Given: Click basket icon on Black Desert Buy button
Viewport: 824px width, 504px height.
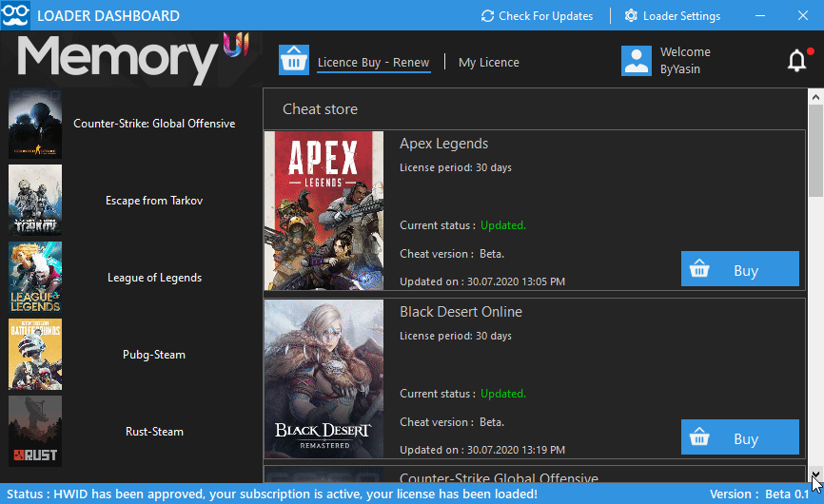Looking at the screenshot, I should 699,436.
